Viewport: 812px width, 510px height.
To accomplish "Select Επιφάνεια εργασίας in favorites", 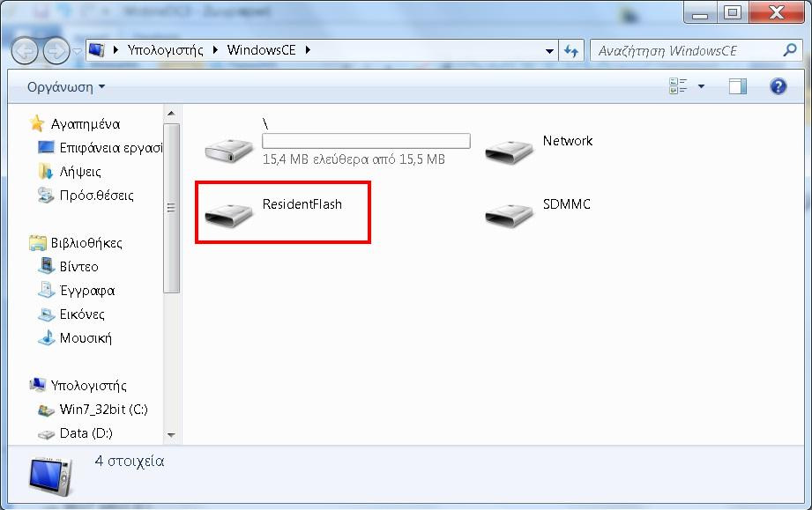I will click(x=111, y=148).
